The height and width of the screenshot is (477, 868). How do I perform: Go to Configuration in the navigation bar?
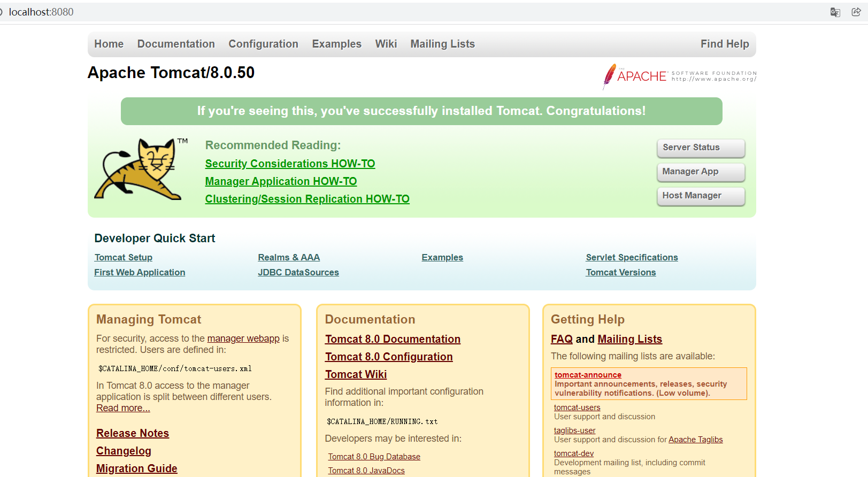[x=264, y=44]
